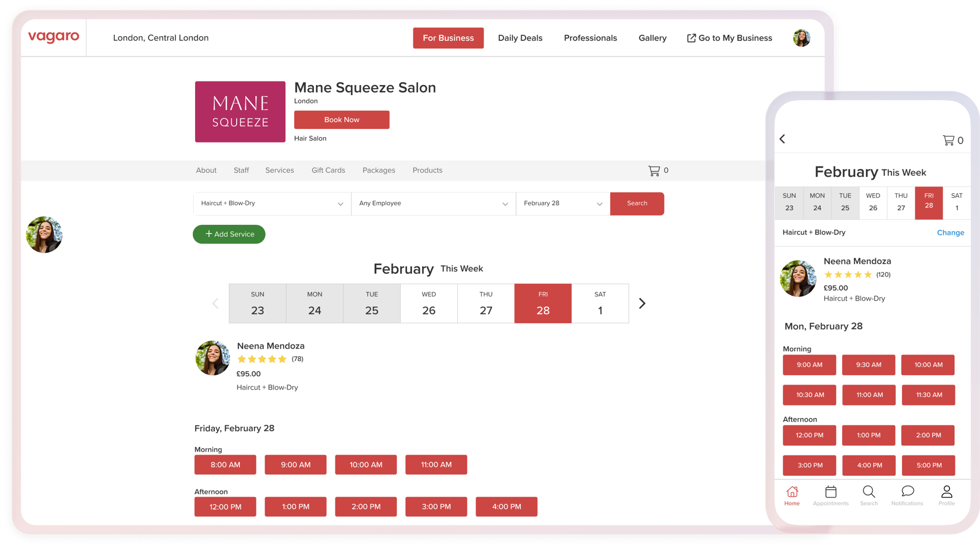The width and height of the screenshot is (980, 548).
Task: Show next week with right calendar arrow
Action: [642, 303]
